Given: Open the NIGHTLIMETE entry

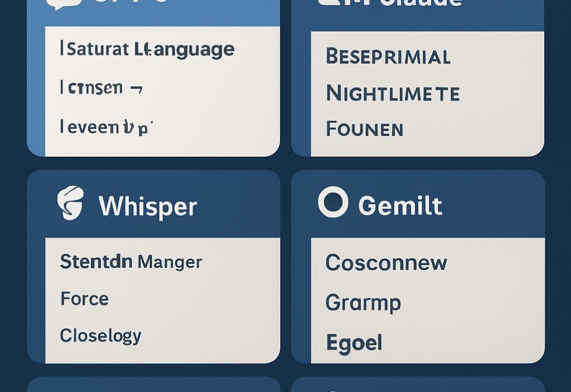Looking at the screenshot, I should click(x=392, y=93).
